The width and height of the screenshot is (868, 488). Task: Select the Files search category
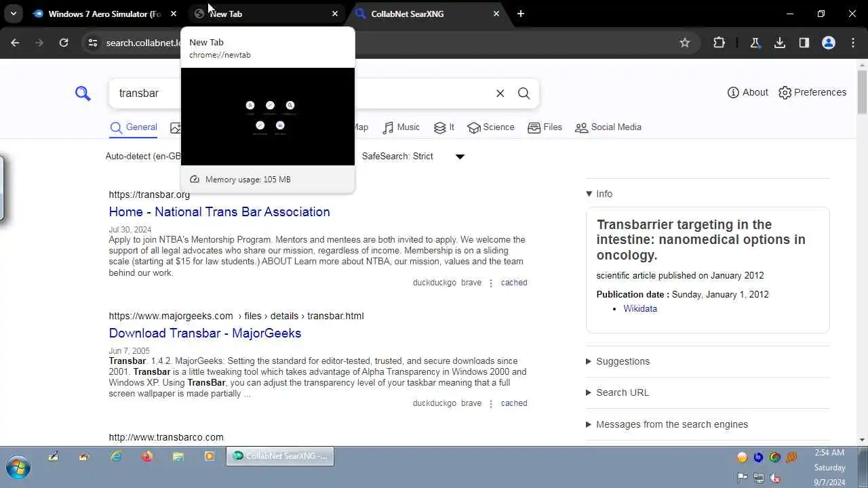point(545,127)
